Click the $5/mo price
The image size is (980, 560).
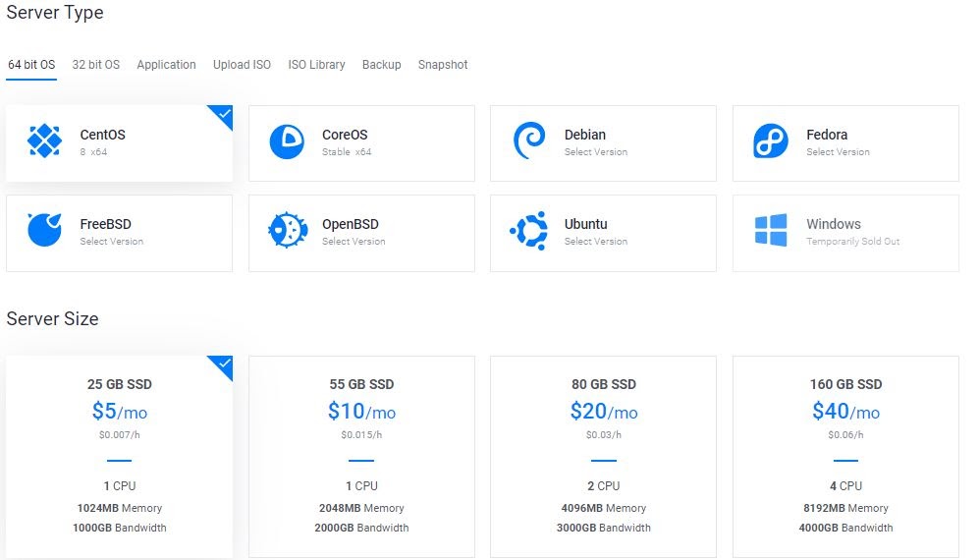tap(120, 412)
